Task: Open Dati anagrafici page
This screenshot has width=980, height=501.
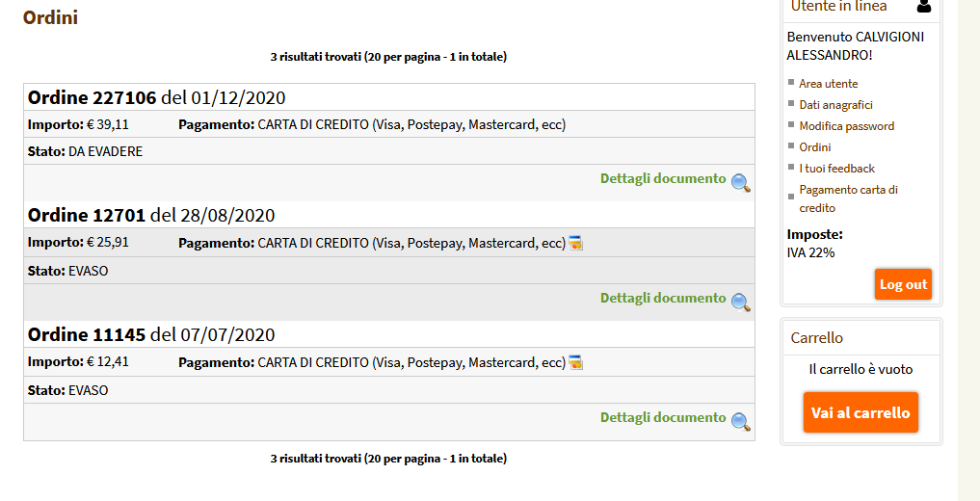Action: coord(835,105)
